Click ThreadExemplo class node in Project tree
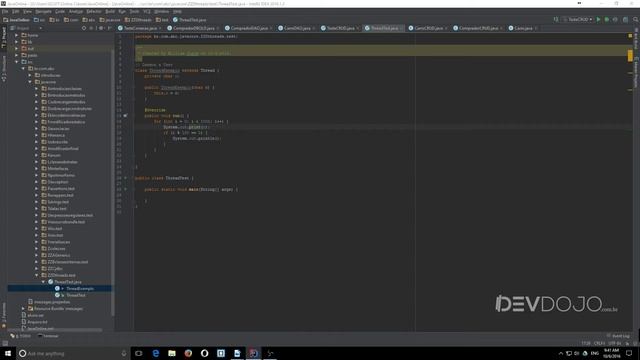This screenshot has height=360, width=640. pyautogui.click(x=80, y=289)
